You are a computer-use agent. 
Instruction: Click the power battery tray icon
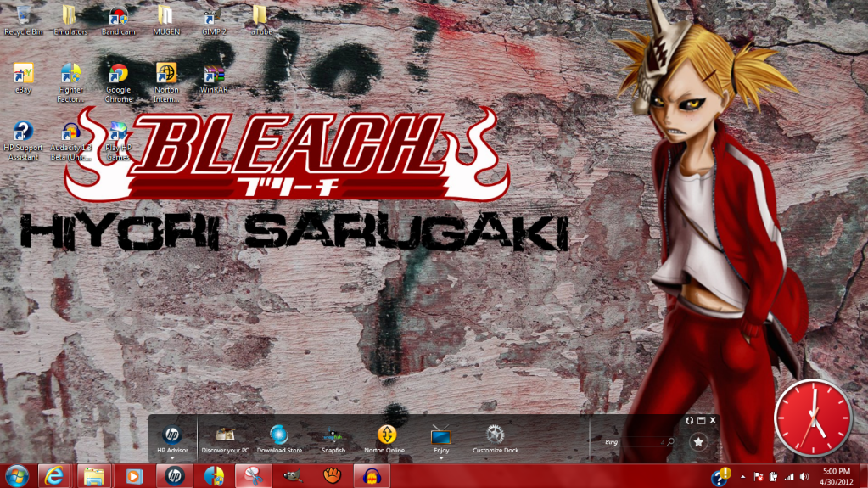(773, 477)
